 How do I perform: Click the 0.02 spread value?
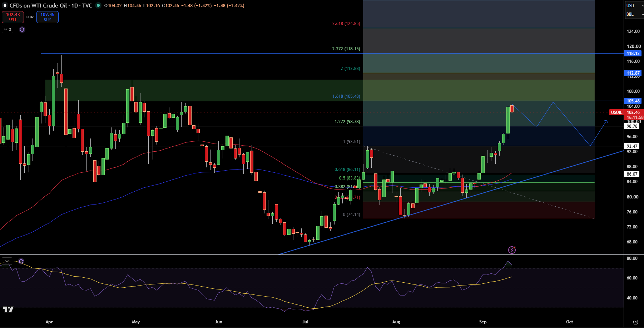tap(30, 17)
